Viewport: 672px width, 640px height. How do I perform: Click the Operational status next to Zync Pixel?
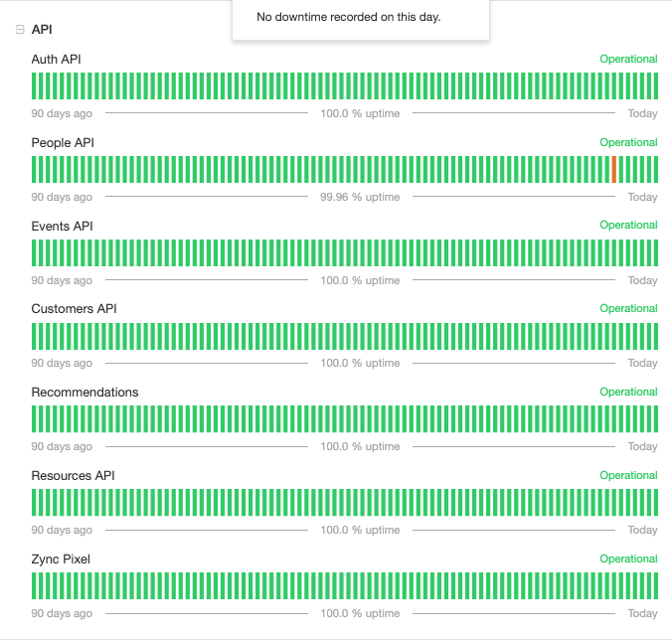point(628,560)
